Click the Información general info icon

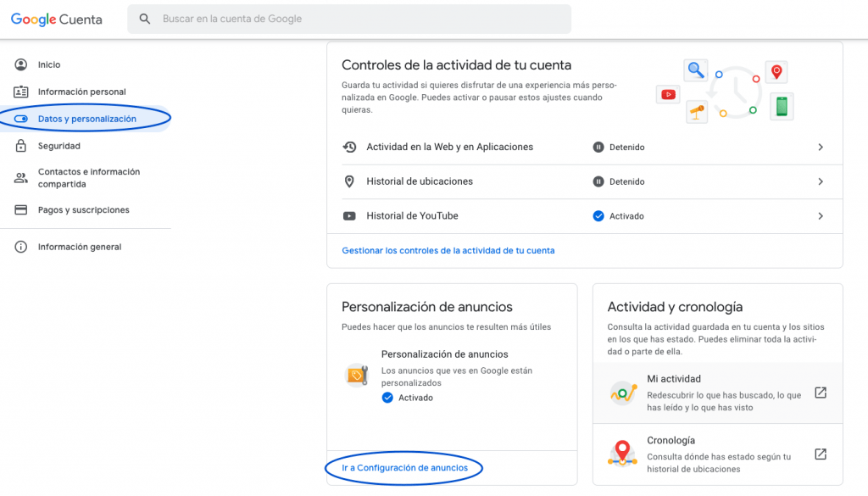point(20,247)
